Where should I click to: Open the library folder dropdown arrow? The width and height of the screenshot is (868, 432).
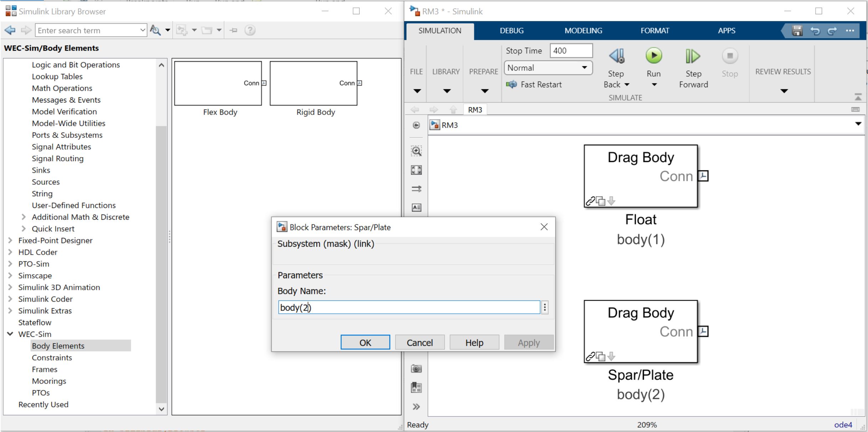(x=219, y=30)
